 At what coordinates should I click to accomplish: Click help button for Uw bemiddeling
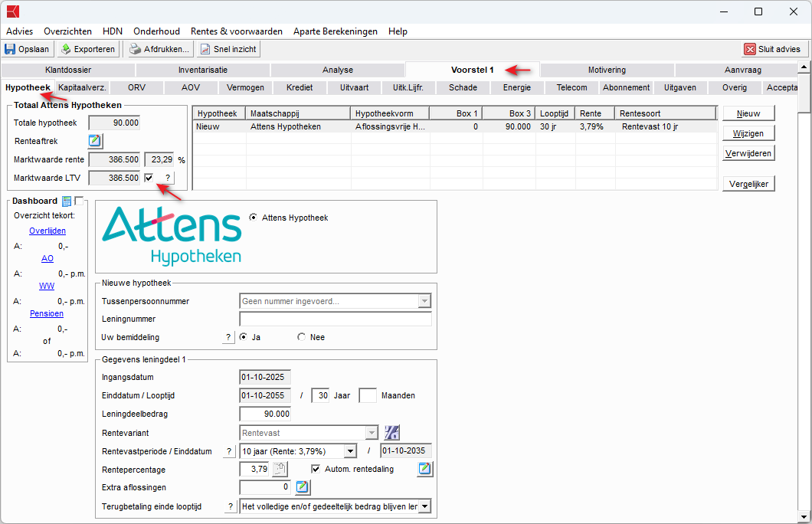(228, 337)
